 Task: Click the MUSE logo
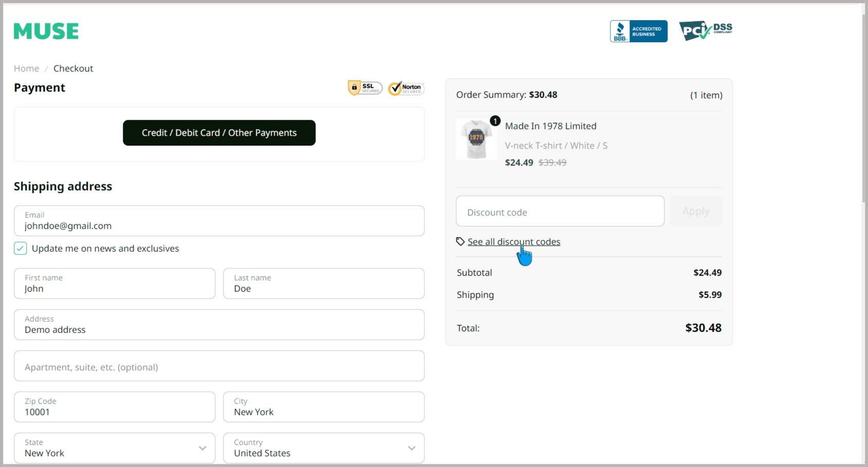click(46, 31)
